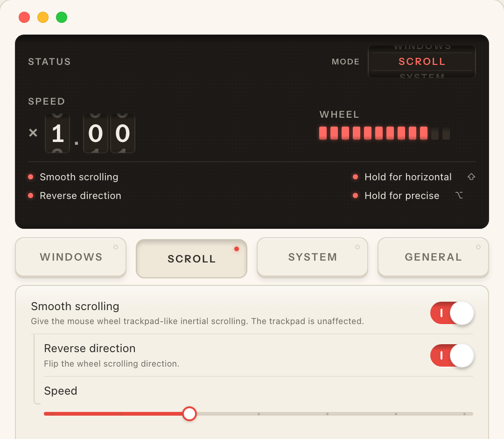Click the STATUS heading label
The width and height of the screenshot is (504, 439).
[49, 62]
